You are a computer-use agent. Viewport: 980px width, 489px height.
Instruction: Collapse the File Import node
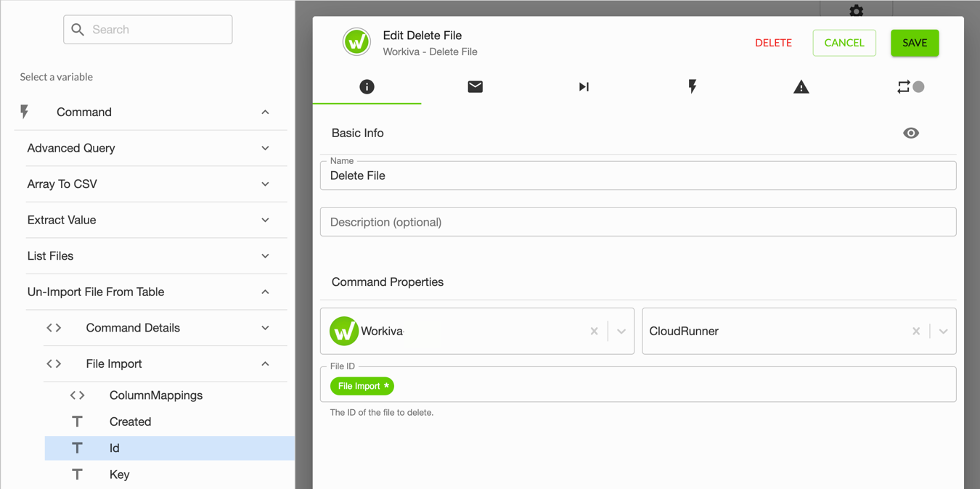click(265, 363)
